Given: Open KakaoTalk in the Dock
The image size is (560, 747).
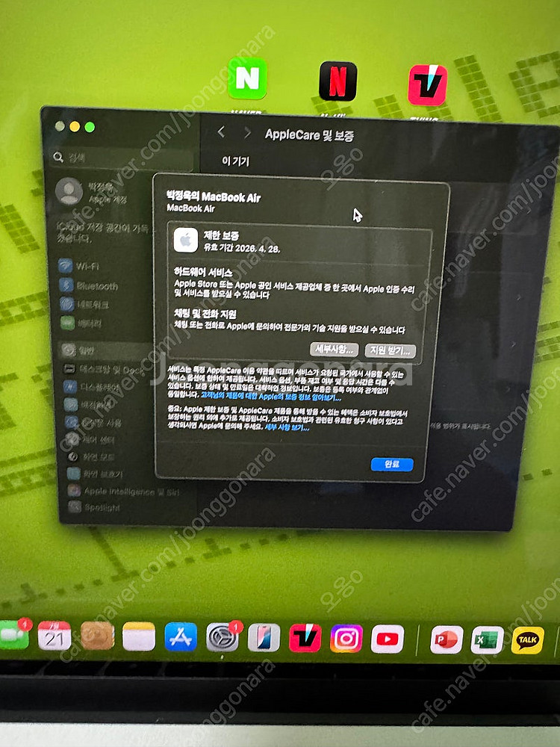Looking at the screenshot, I should pos(528,640).
